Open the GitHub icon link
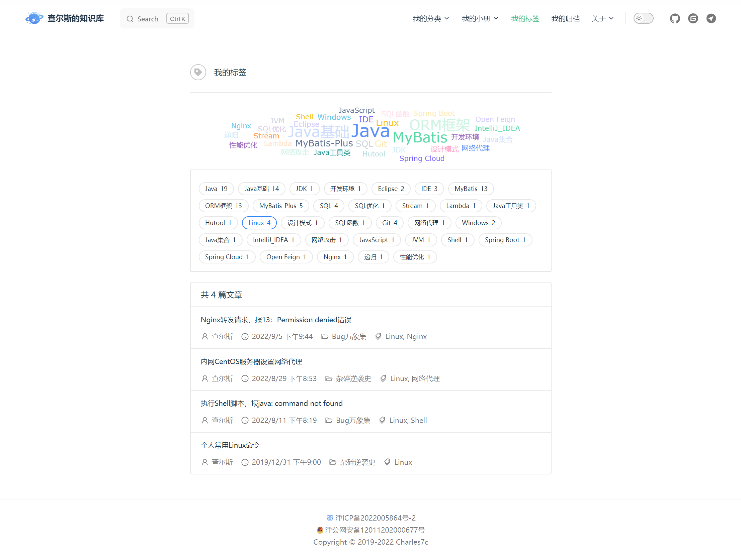 coord(675,18)
